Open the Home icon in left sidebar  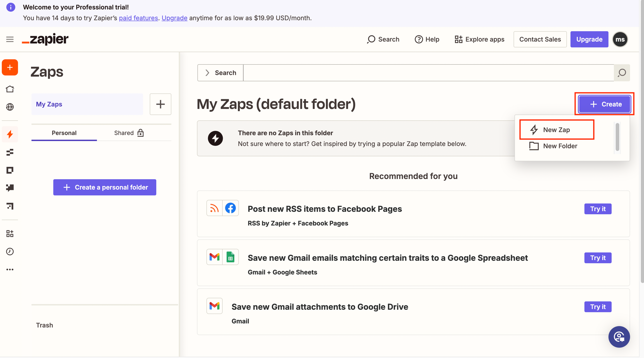tap(10, 89)
